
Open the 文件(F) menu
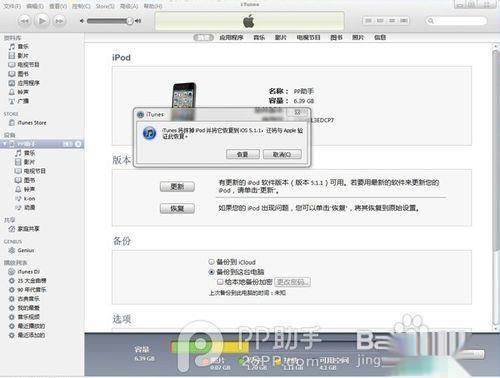coord(12,6)
